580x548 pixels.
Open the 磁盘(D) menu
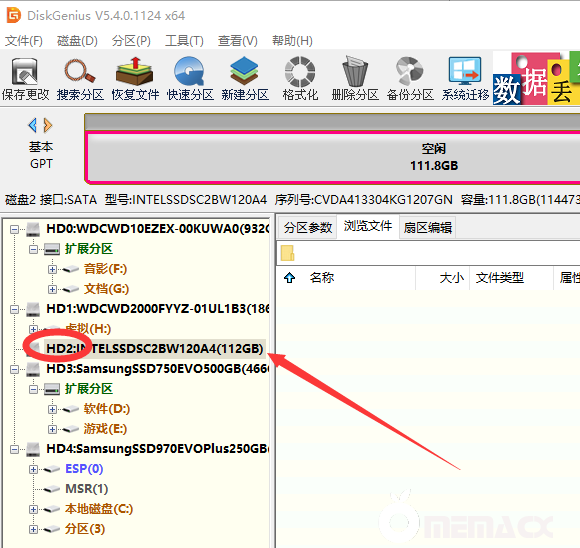pos(77,41)
